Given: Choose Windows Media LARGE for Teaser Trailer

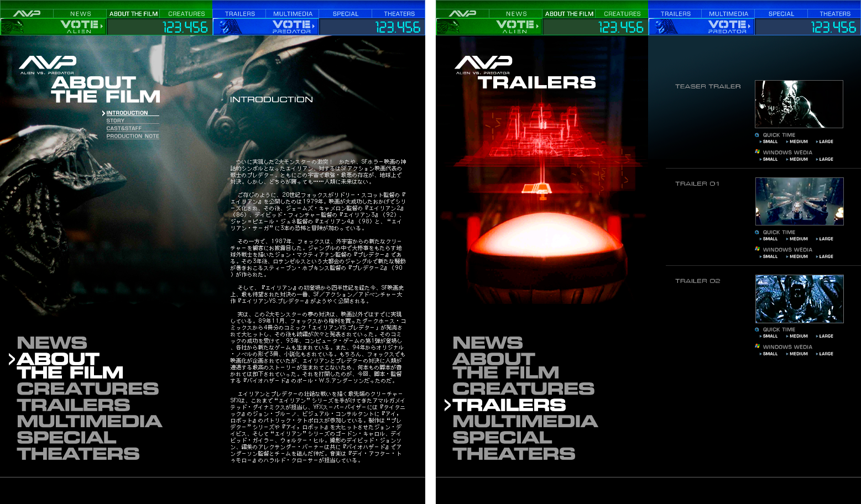Looking at the screenshot, I should point(825,159).
